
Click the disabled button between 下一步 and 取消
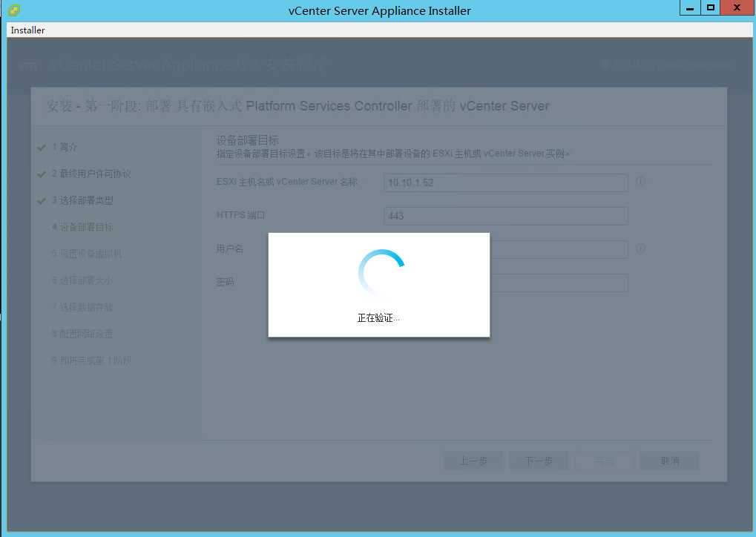pos(604,461)
